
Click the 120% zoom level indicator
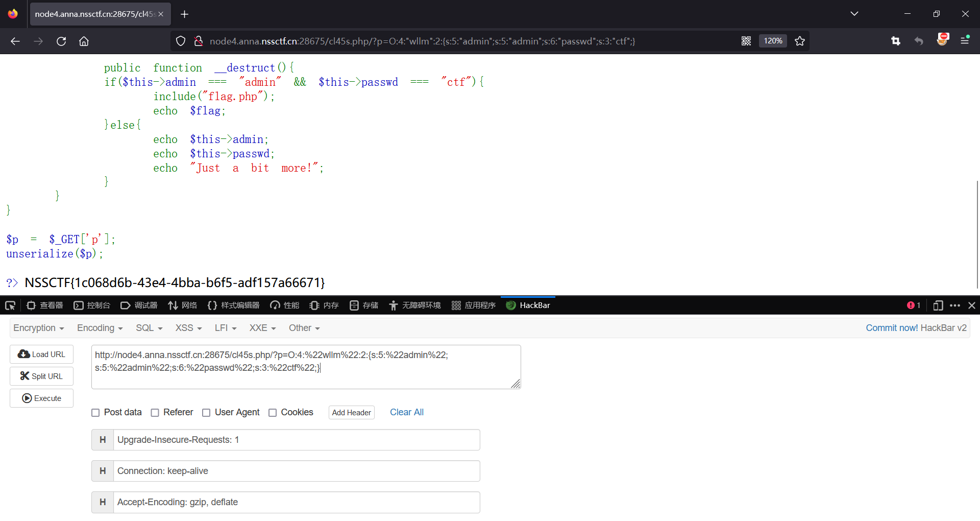point(773,41)
